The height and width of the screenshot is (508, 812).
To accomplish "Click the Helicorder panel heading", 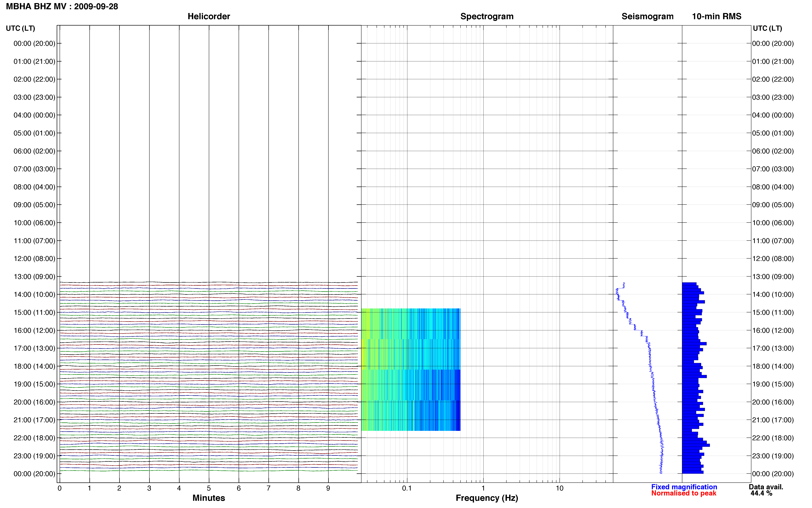I will [208, 16].
